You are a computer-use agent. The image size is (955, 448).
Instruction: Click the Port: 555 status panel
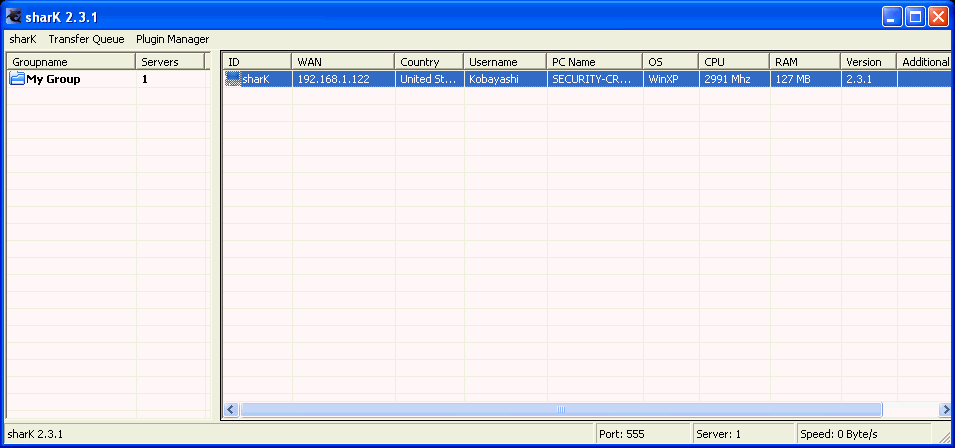(x=642, y=434)
